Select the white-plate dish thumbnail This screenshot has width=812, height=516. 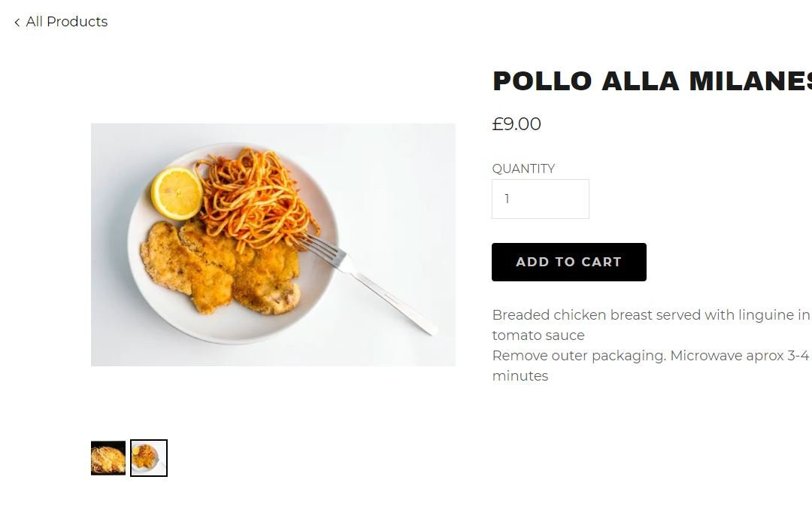[149, 458]
